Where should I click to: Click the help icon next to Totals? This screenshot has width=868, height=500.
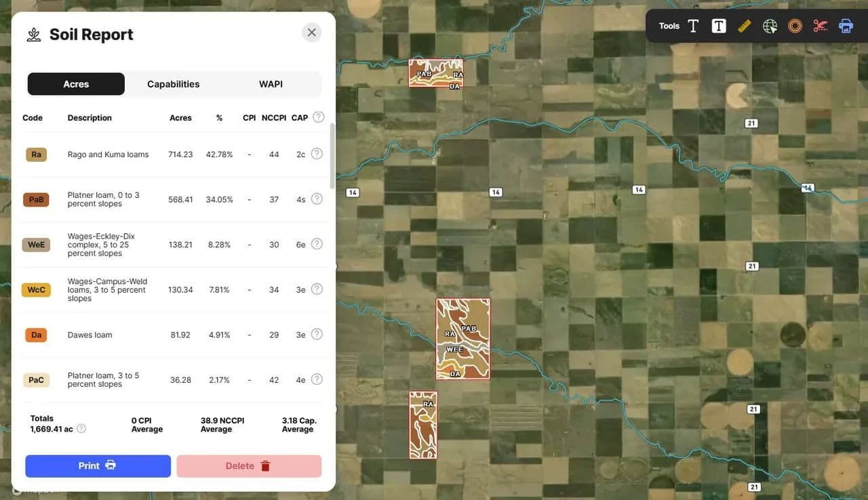tap(81, 429)
